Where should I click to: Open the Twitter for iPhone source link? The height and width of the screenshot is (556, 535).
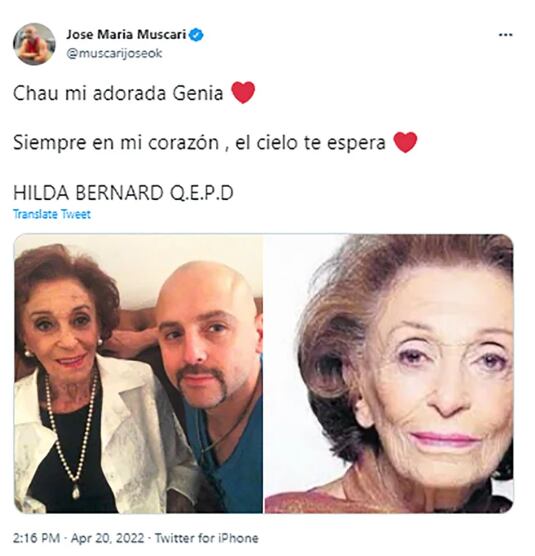tap(207, 538)
